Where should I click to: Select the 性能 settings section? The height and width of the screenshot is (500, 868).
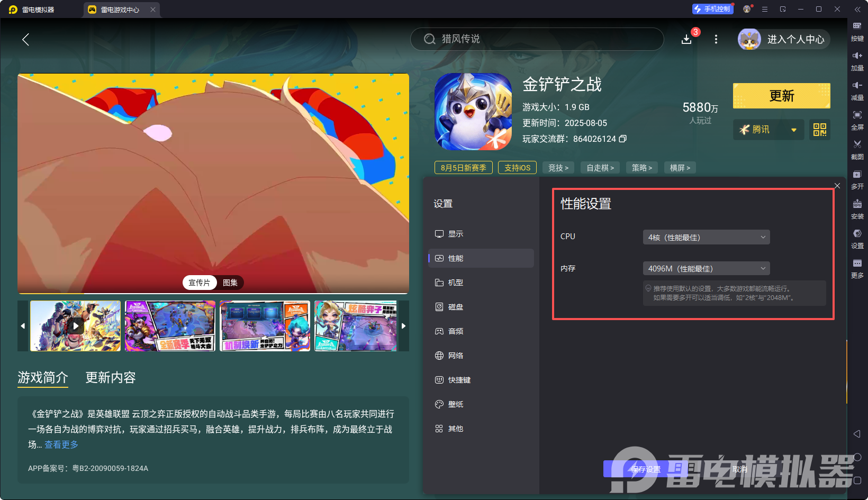pyautogui.click(x=481, y=258)
